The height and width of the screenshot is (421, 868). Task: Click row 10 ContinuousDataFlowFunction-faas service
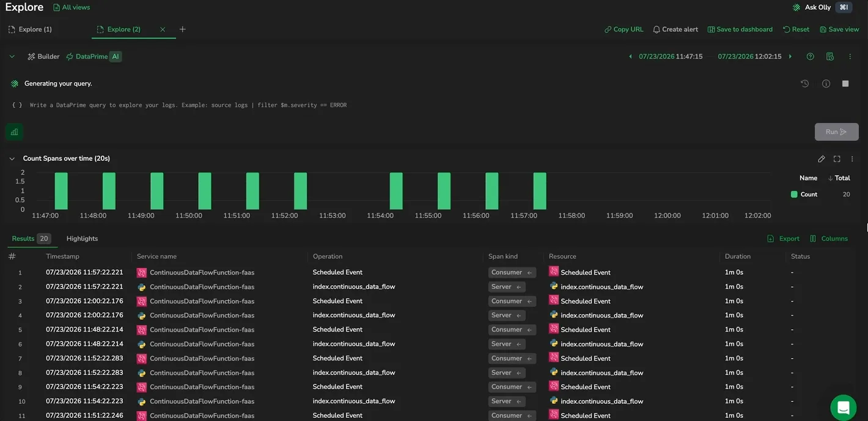click(202, 401)
